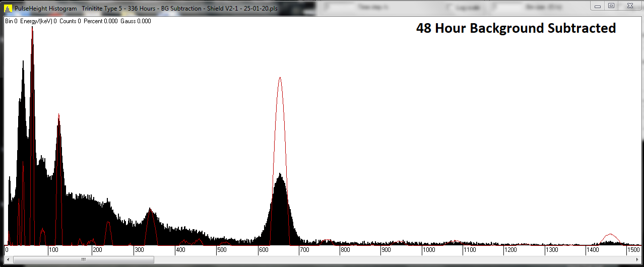
Task: Click the '1500' label on the energy axis
Action: point(633,250)
